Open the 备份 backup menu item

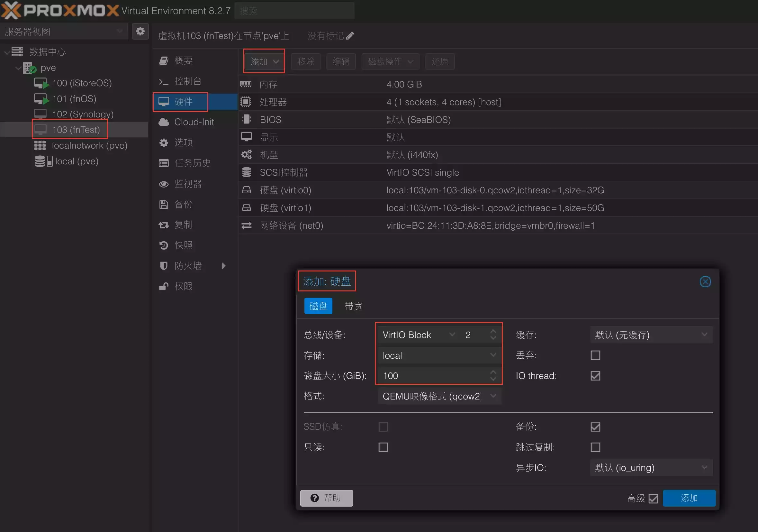183,205
